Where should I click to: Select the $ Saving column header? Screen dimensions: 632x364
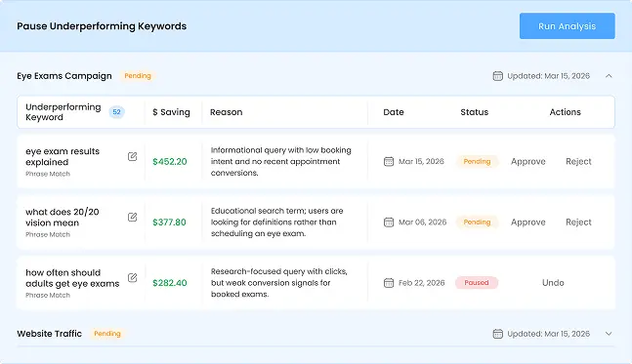tap(171, 112)
